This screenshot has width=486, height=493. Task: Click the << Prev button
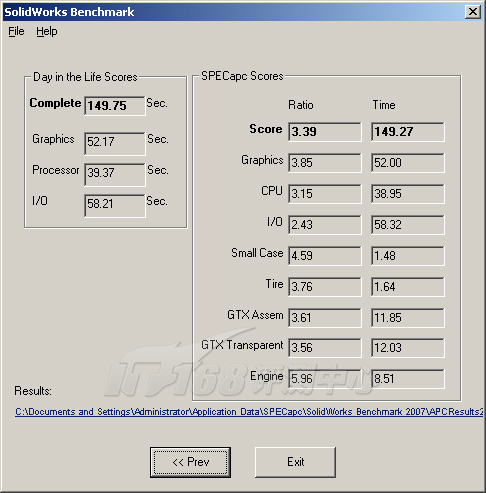[190, 462]
